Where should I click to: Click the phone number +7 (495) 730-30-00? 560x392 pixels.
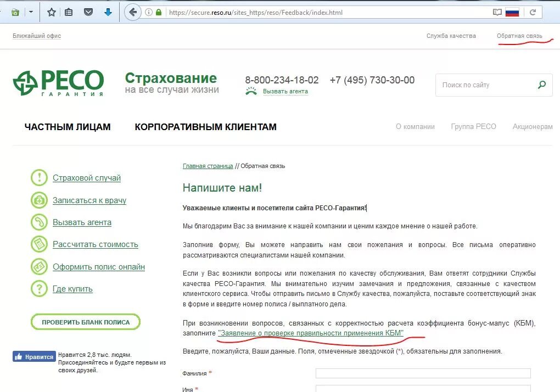(x=372, y=80)
